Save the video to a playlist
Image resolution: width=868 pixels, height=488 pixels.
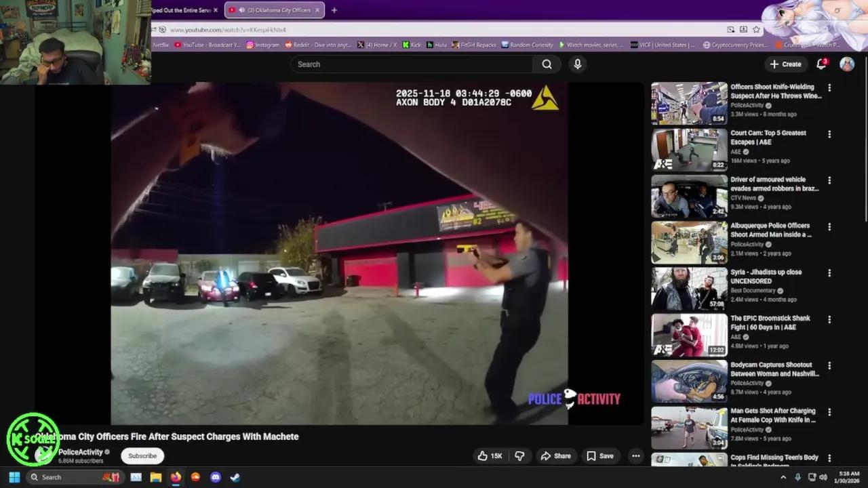[x=599, y=455]
